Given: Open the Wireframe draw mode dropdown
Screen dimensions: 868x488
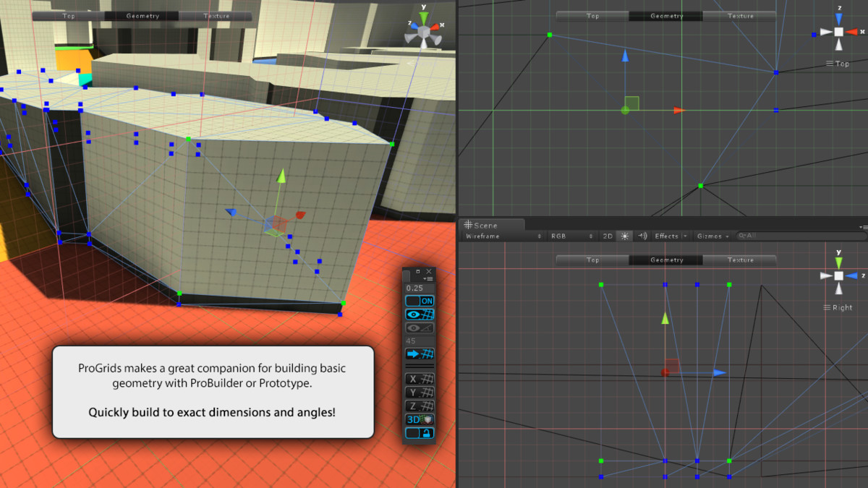Looking at the screenshot, I should click(x=503, y=236).
